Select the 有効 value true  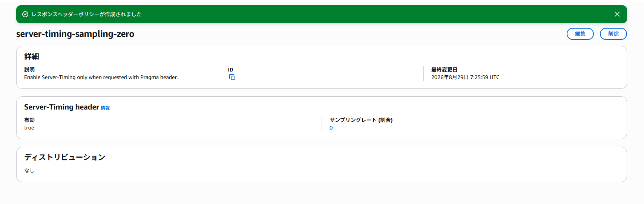[29, 128]
